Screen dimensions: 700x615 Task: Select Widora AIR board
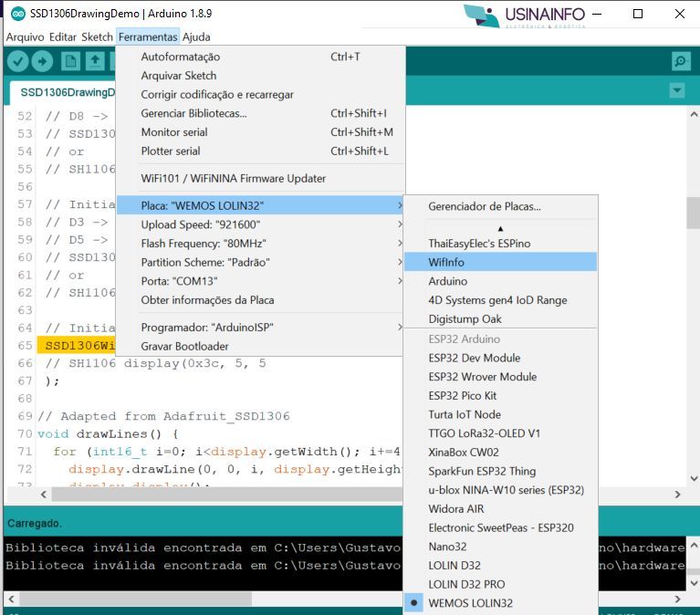[x=500, y=509]
